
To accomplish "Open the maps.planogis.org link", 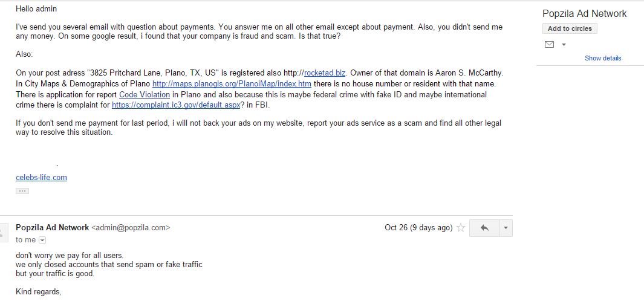I will 232,83.
